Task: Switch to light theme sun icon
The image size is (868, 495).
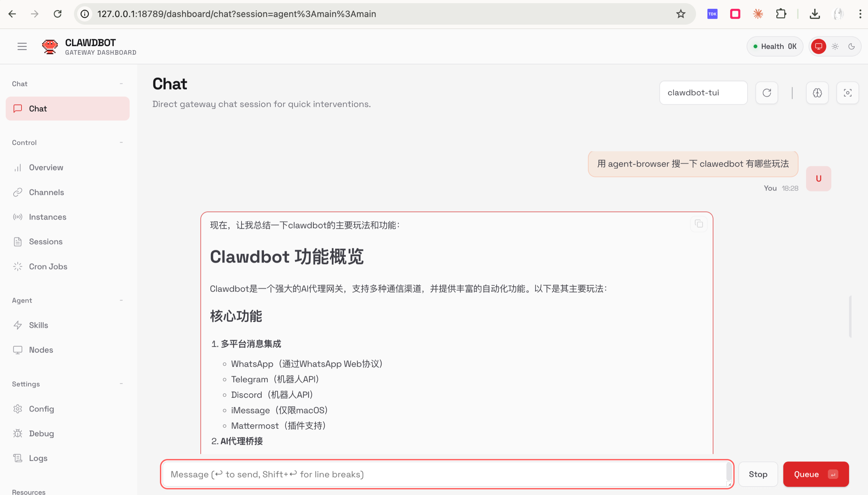Action: (835, 46)
